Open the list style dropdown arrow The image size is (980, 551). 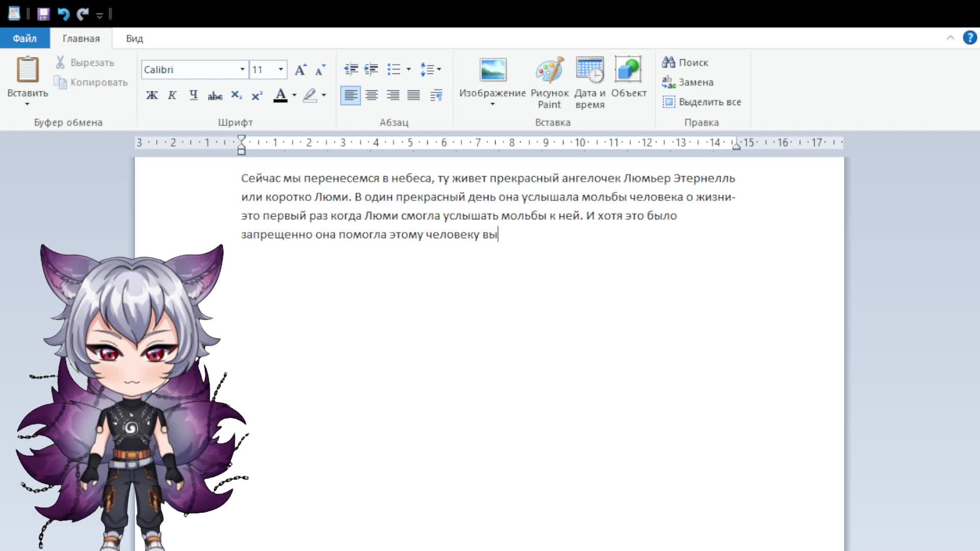tap(408, 69)
